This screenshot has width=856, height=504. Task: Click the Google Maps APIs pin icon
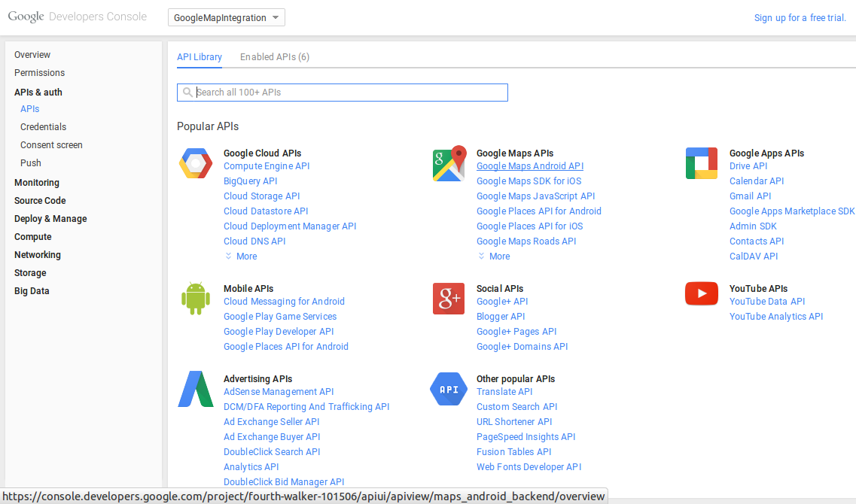[449, 163]
